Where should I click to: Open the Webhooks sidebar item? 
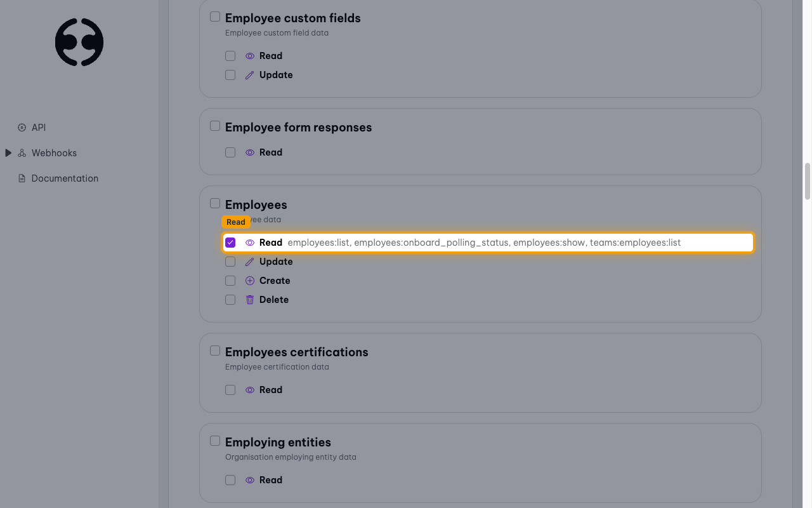point(54,153)
